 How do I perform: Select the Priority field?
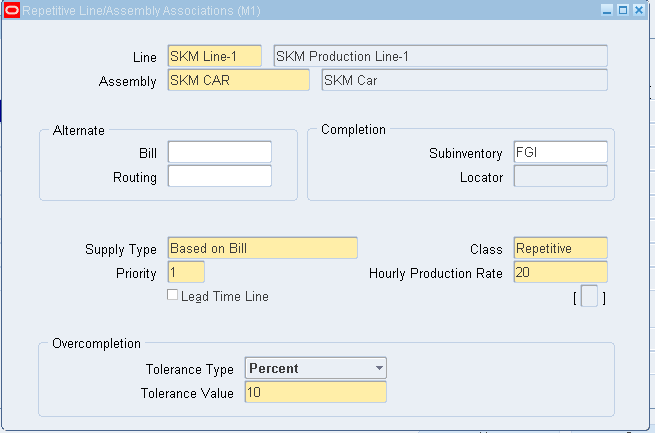186,272
